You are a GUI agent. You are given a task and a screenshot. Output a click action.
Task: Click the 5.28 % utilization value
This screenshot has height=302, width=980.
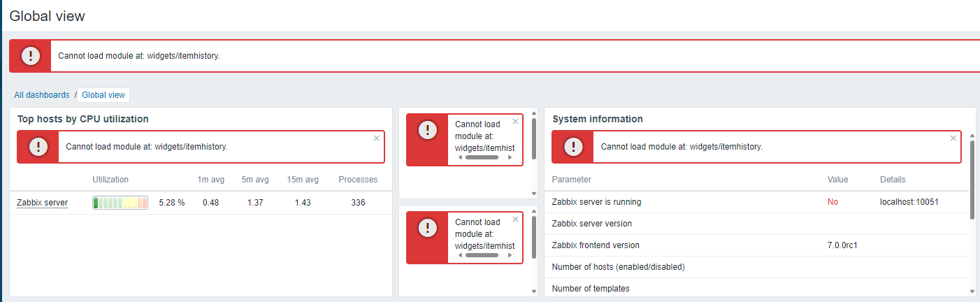pos(172,203)
